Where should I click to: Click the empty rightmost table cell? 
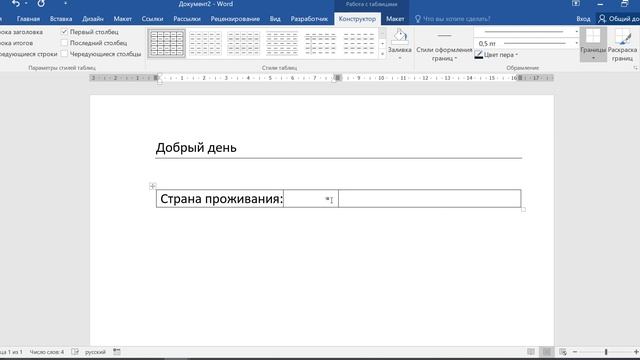click(429, 199)
